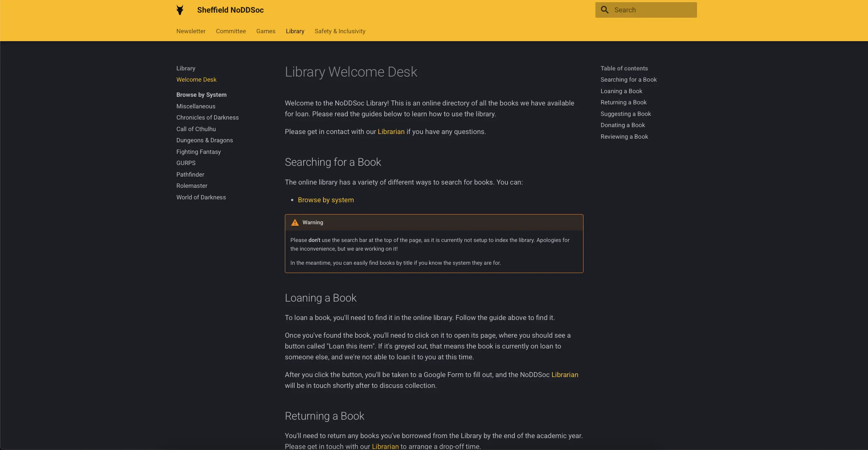Open Safety & Inclusivity tab
The height and width of the screenshot is (450, 868).
click(x=340, y=31)
